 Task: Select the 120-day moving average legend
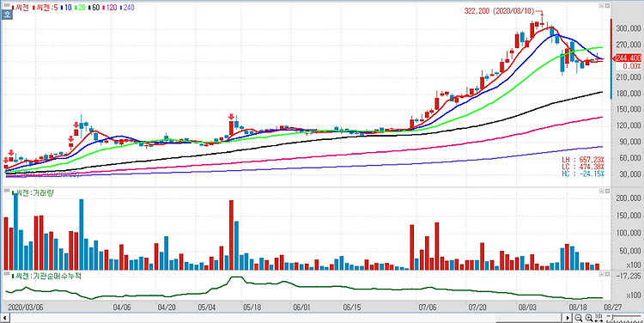click(x=110, y=8)
